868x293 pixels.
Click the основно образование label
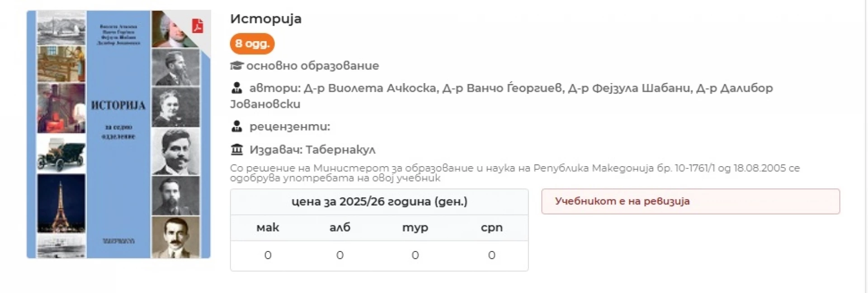(x=312, y=66)
